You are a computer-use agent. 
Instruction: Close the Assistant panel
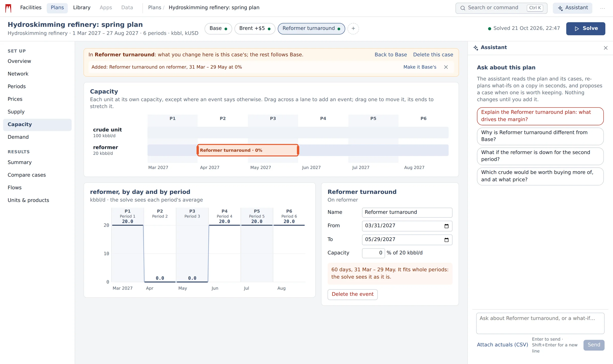click(606, 48)
